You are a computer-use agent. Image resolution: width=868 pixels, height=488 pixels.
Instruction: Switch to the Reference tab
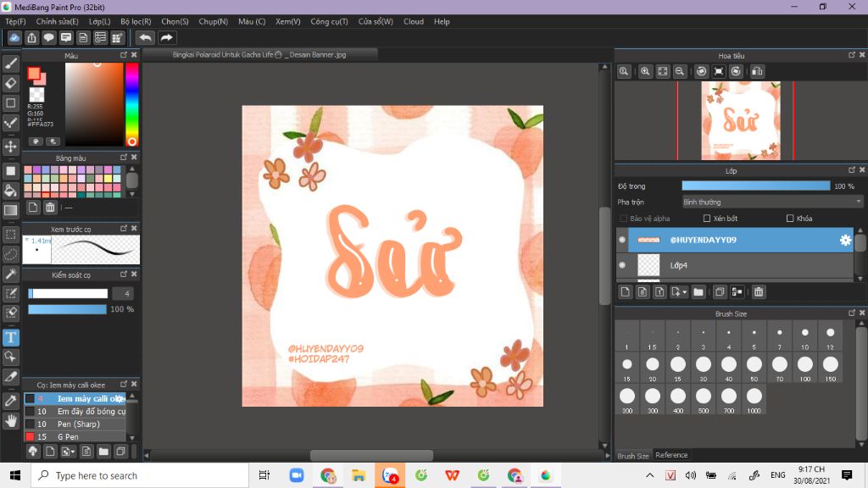coord(671,455)
